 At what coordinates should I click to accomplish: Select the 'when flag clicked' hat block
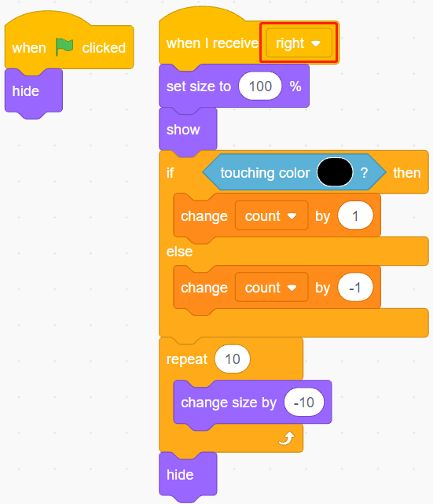click(69, 48)
